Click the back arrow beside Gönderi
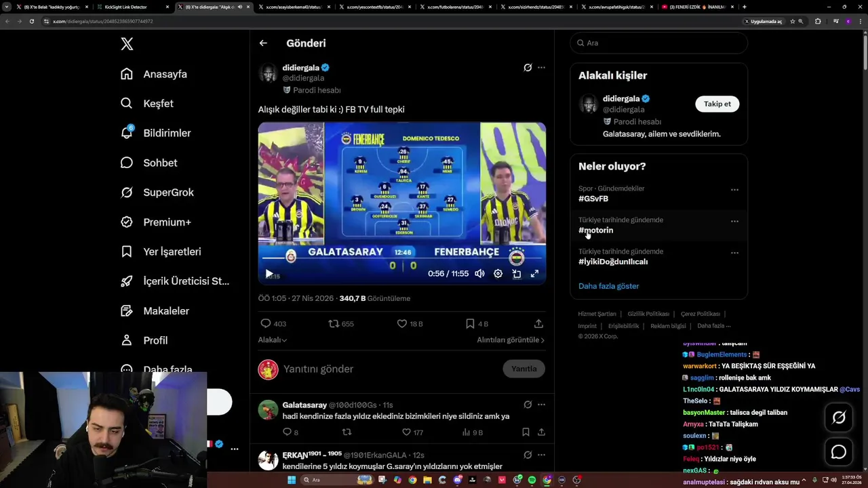This screenshot has width=868, height=488. click(263, 43)
